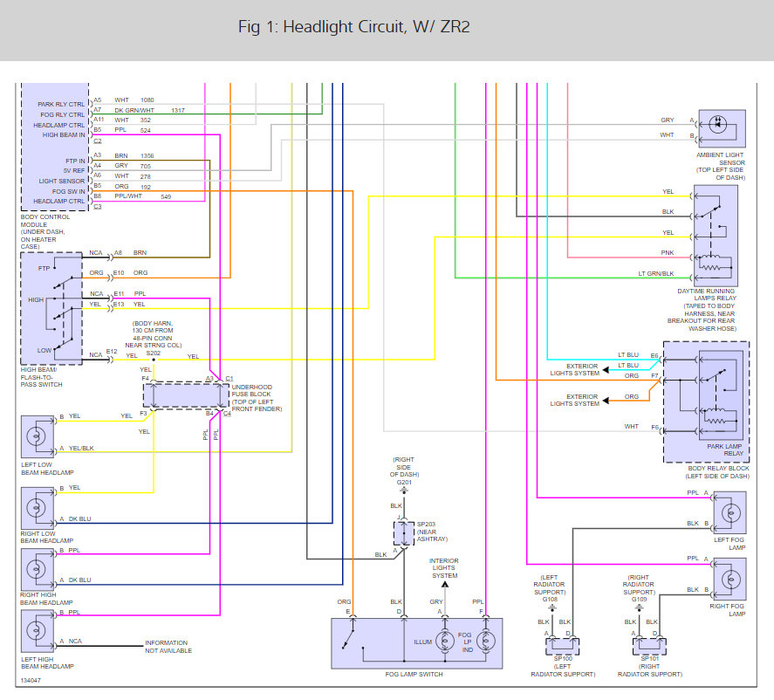This screenshot has height=700, width=774.
Task: Click the left high beam headlamp bulb symbol
Action: pyautogui.click(x=36, y=630)
